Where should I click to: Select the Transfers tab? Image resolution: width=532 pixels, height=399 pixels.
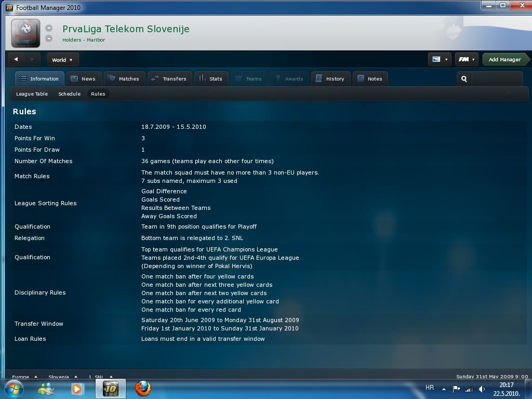(169, 79)
